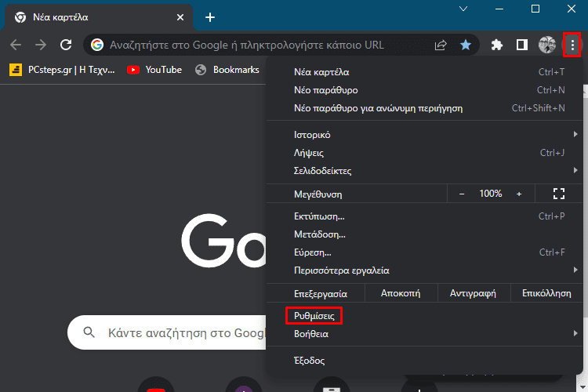Expand the Σελιδοδείκτες submenu
This screenshot has width=588, height=392.
322,170
